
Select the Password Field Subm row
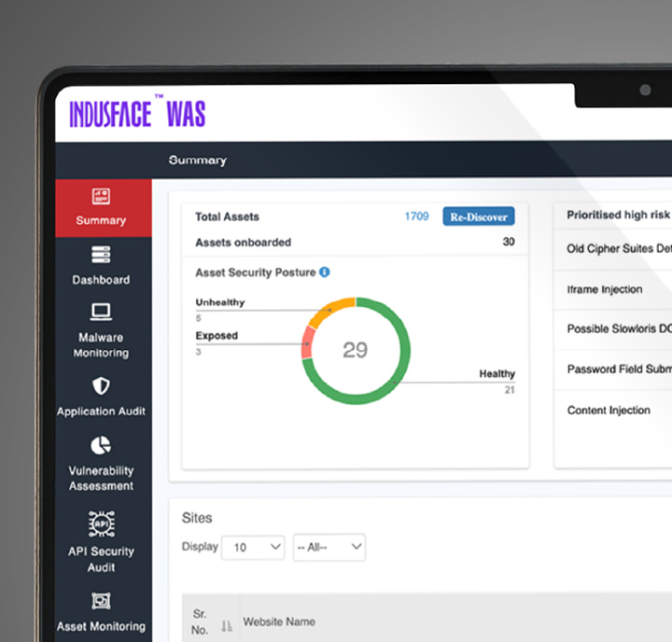pyautogui.click(x=613, y=370)
